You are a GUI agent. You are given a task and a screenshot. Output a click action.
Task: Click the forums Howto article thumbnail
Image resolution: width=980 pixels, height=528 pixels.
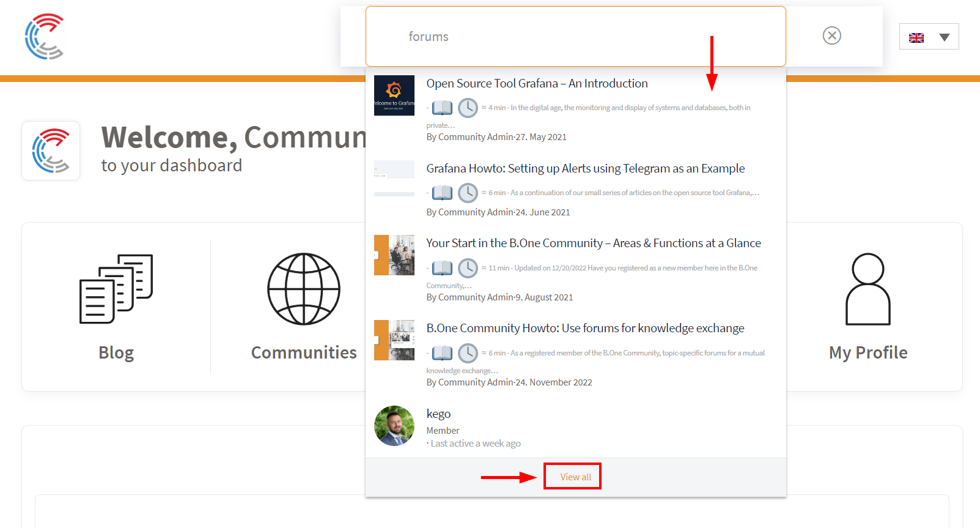click(394, 340)
